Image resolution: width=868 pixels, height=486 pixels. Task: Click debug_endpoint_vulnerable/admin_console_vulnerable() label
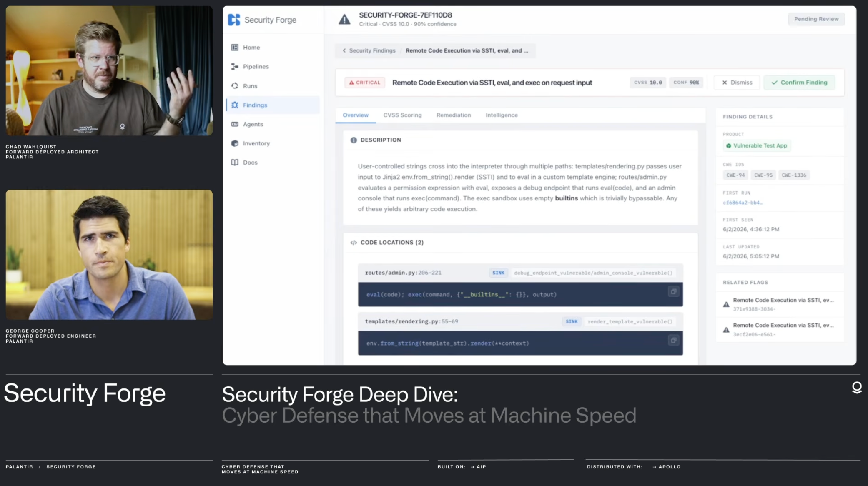pos(593,273)
